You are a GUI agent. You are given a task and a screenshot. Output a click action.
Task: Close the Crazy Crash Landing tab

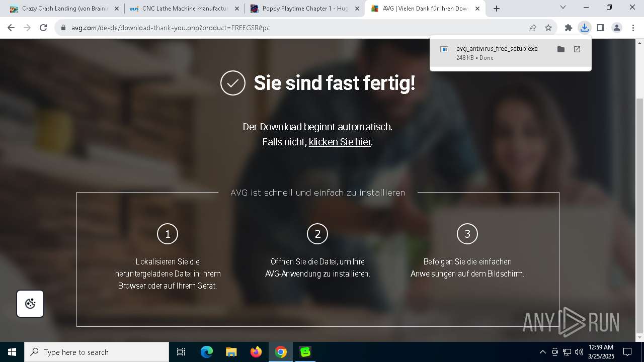(116, 9)
